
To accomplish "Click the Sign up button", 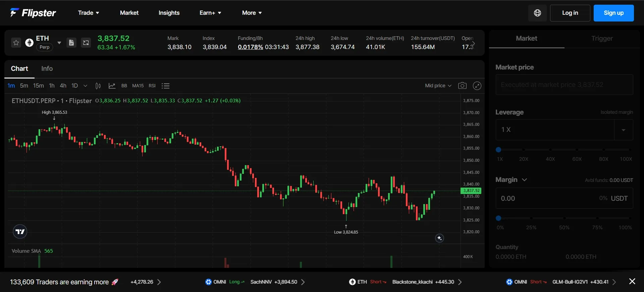I will (x=613, y=13).
